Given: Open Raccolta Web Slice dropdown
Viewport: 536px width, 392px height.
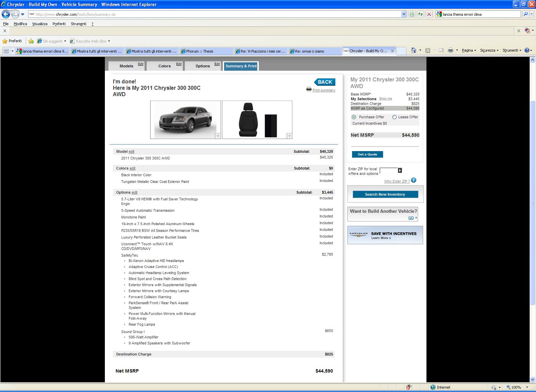Looking at the screenshot, I should [90, 41].
